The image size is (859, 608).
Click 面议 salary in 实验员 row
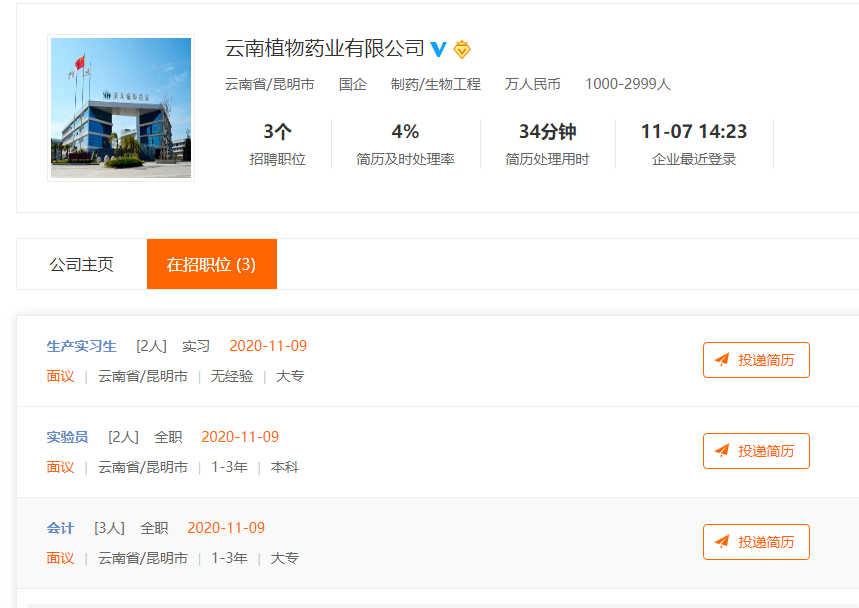click(x=60, y=467)
